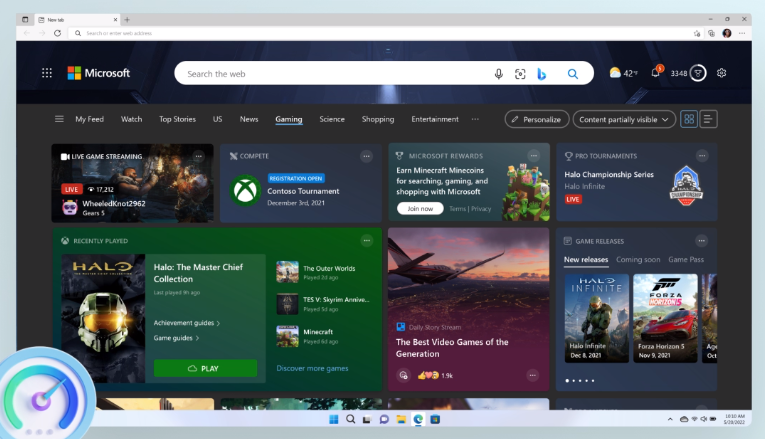Open the tab actions menu icon

[25, 20]
